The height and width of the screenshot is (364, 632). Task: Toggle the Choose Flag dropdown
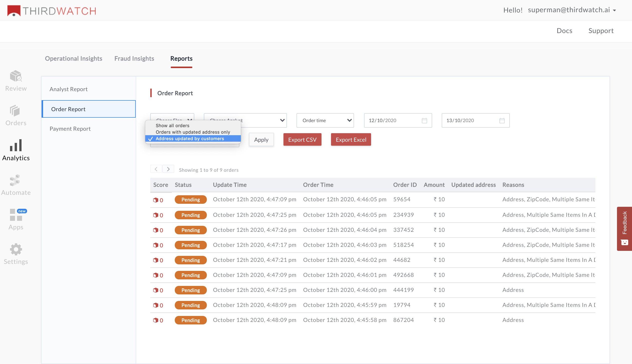click(172, 117)
